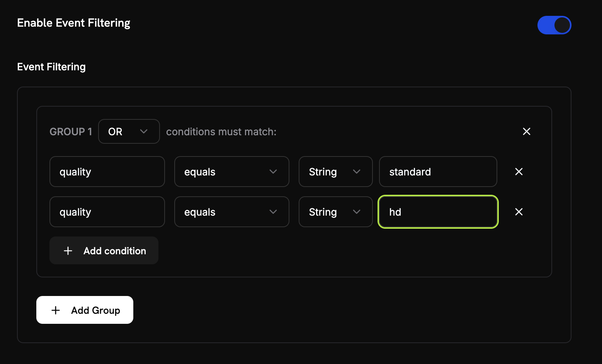Click the GROUP 1 label
Screen dimensions: 602x364
[x=71, y=131]
